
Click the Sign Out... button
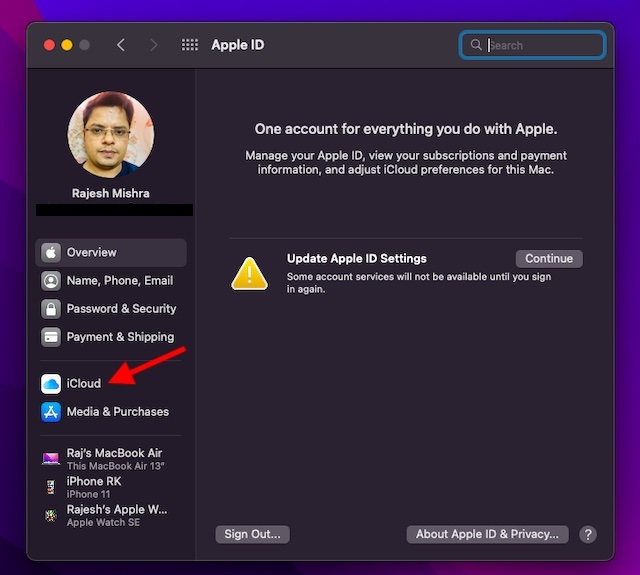[x=252, y=534]
